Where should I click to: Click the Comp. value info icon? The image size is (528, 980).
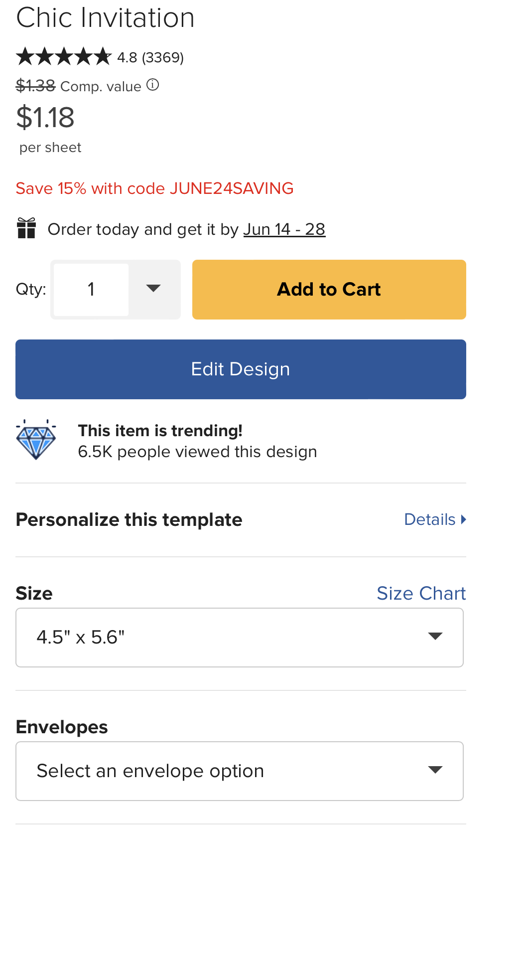point(153,85)
